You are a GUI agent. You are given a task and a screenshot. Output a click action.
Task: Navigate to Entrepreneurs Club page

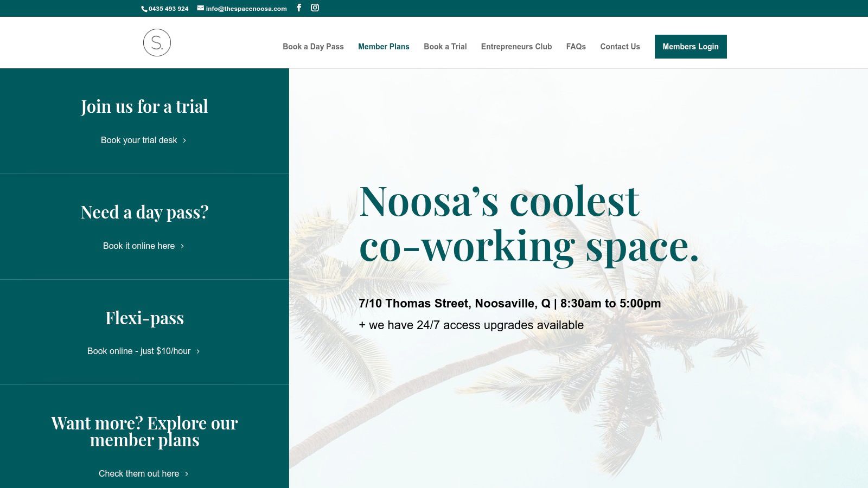[x=516, y=47]
